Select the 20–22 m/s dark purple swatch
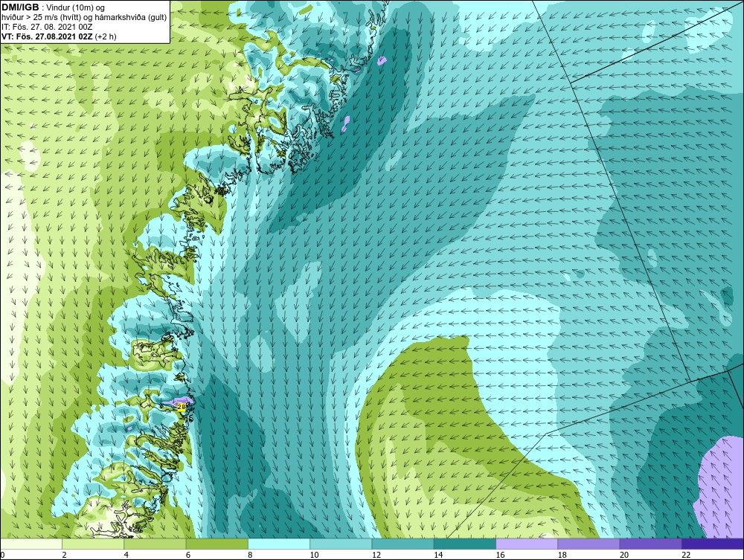Screen dimensions: 744x560 click(x=650, y=544)
